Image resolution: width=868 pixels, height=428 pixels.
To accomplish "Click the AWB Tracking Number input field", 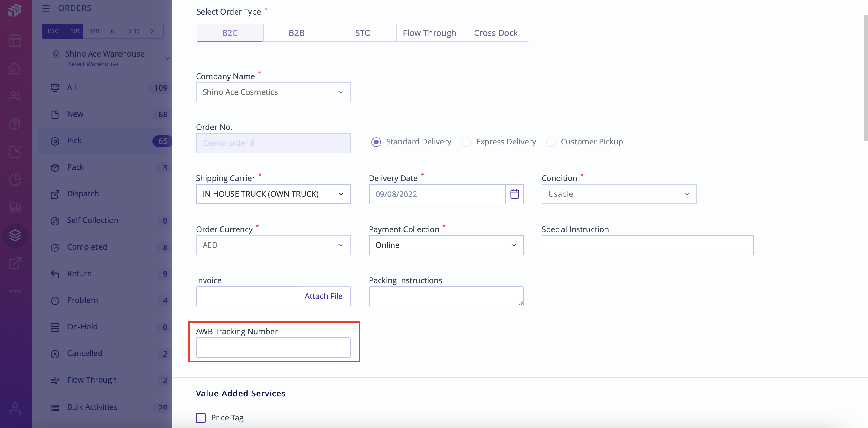I will click(x=273, y=347).
